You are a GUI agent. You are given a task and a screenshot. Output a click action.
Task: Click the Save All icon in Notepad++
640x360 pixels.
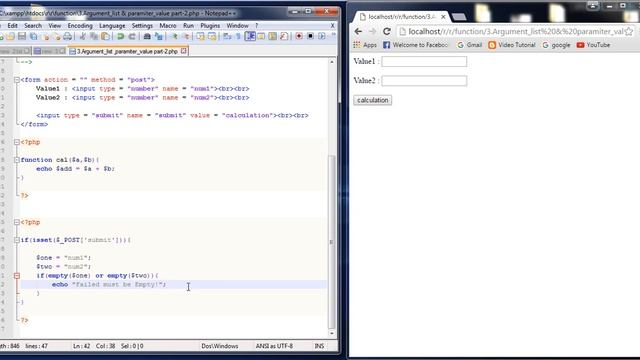coord(33,37)
